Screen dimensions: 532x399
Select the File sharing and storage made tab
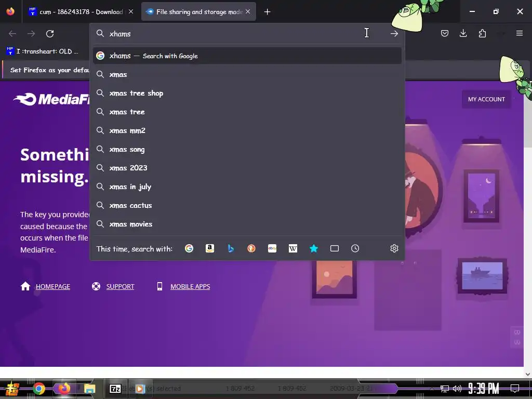[x=198, y=12]
